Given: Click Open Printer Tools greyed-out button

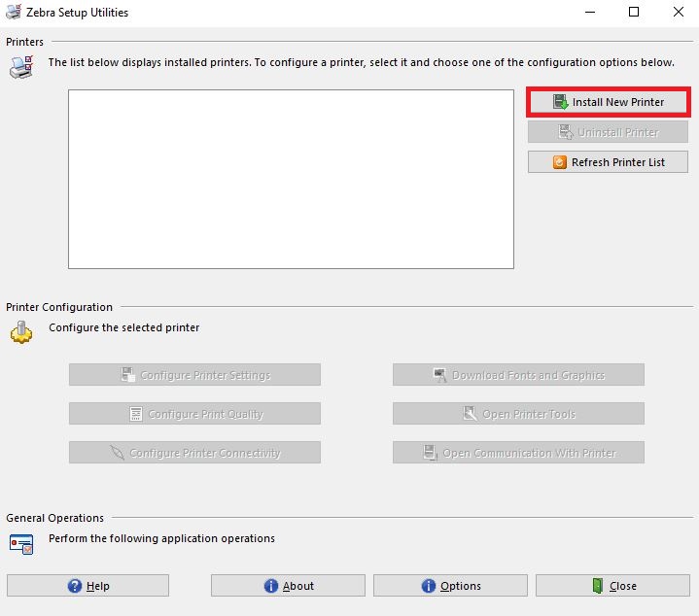Looking at the screenshot, I should coord(518,414).
